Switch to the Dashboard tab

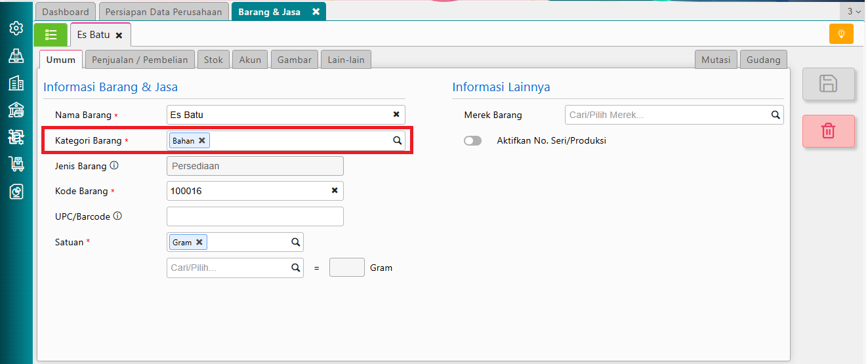point(66,12)
